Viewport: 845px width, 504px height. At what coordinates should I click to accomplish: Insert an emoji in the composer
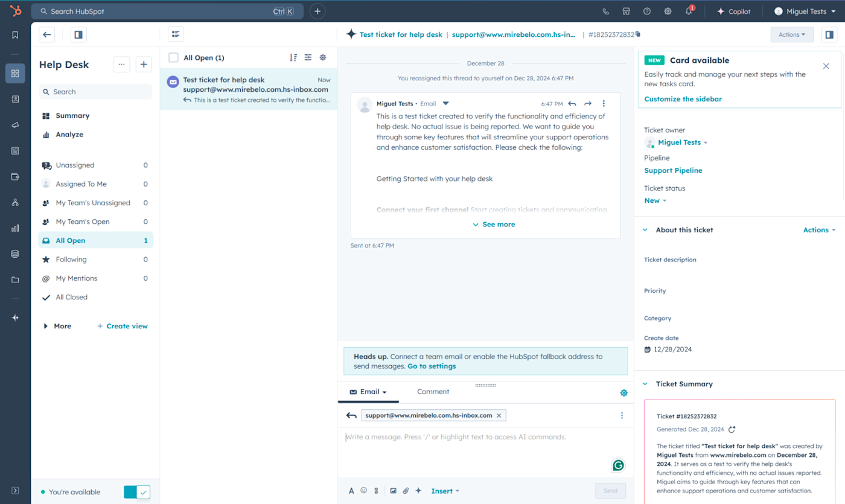pyautogui.click(x=364, y=491)
